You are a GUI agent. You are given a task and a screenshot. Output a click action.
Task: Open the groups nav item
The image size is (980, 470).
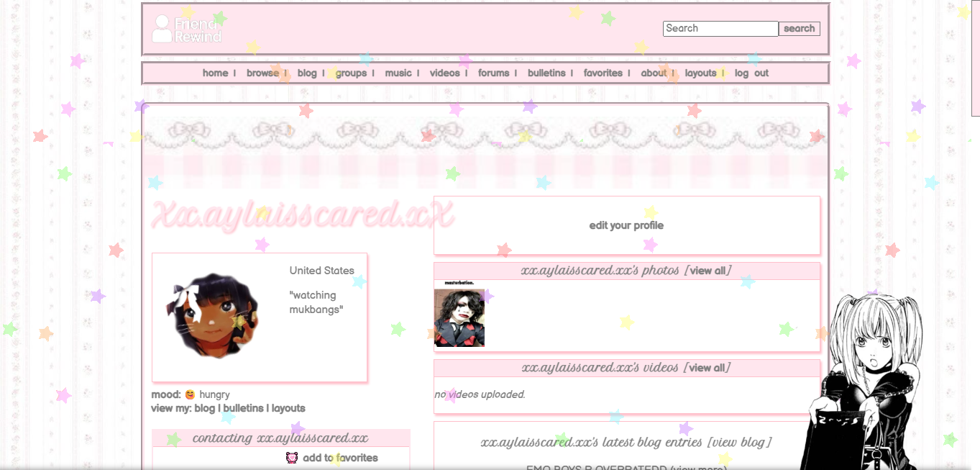pos(351,73)
